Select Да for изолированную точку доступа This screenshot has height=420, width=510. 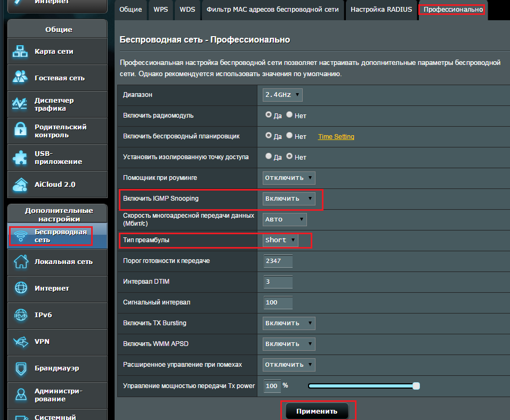coord(269,157)
